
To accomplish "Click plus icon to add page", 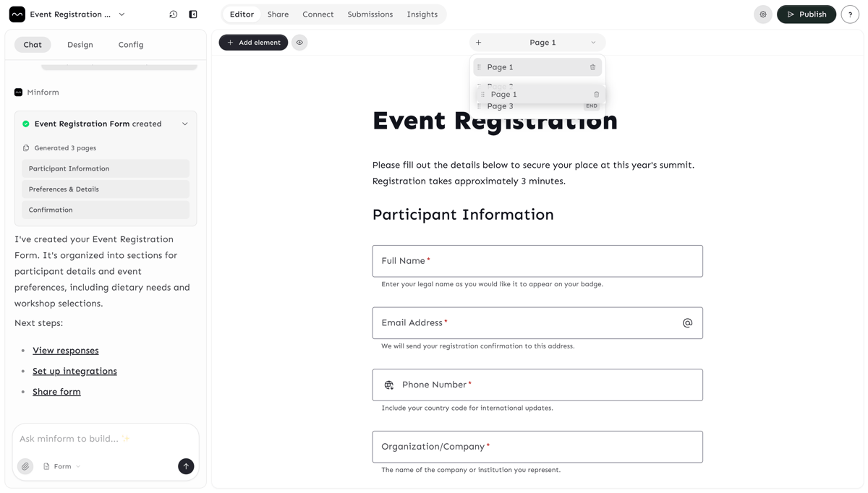I will [479, 43].
